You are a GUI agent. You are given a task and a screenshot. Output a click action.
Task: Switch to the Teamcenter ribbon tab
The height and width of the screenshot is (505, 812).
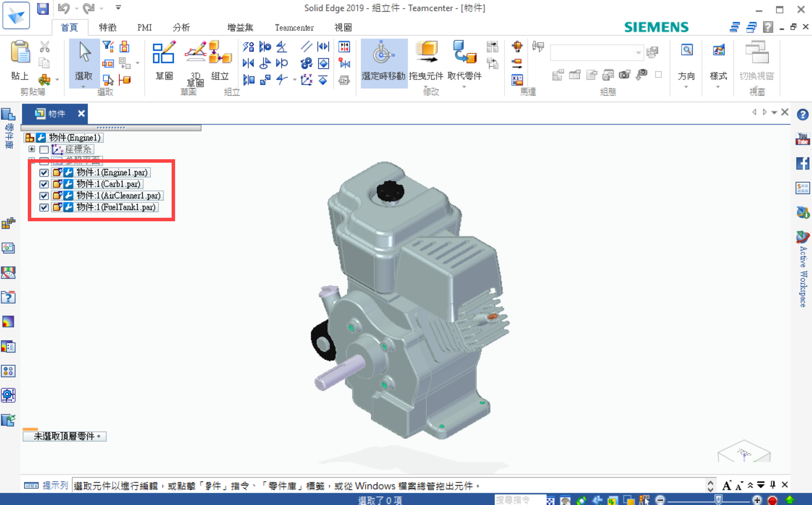point(294,27)
